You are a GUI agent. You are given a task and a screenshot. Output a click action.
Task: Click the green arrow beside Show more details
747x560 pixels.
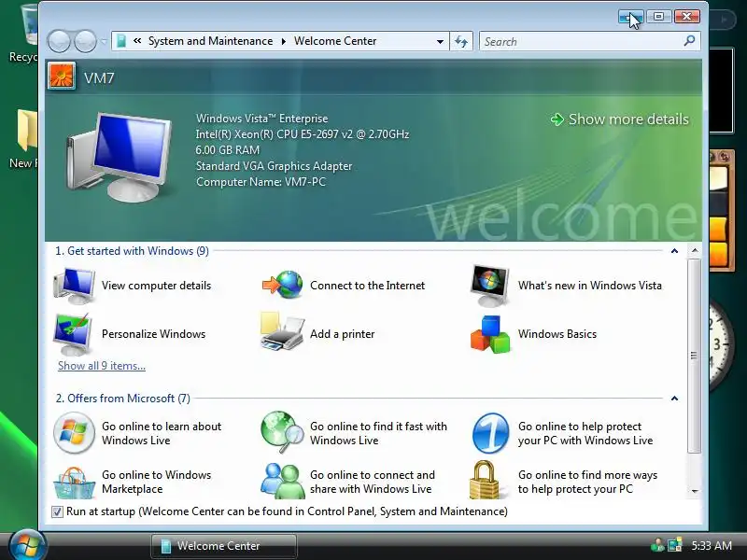pos(557,119)
